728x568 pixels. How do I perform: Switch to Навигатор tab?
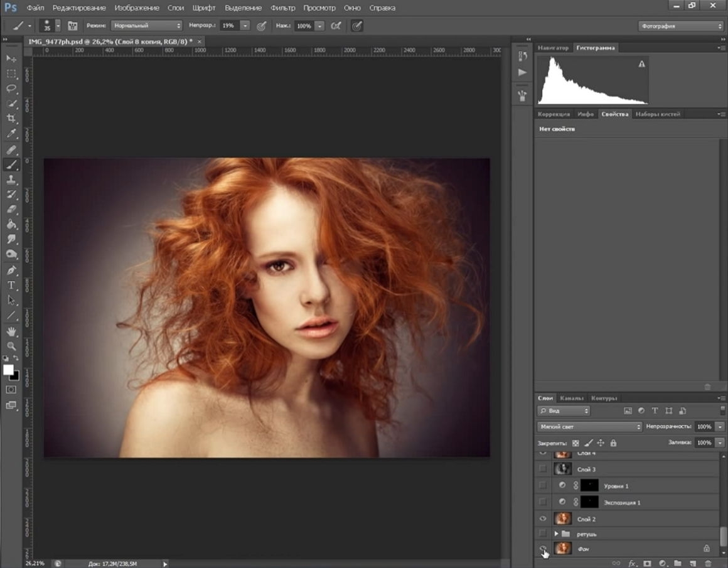coord(553,48)
